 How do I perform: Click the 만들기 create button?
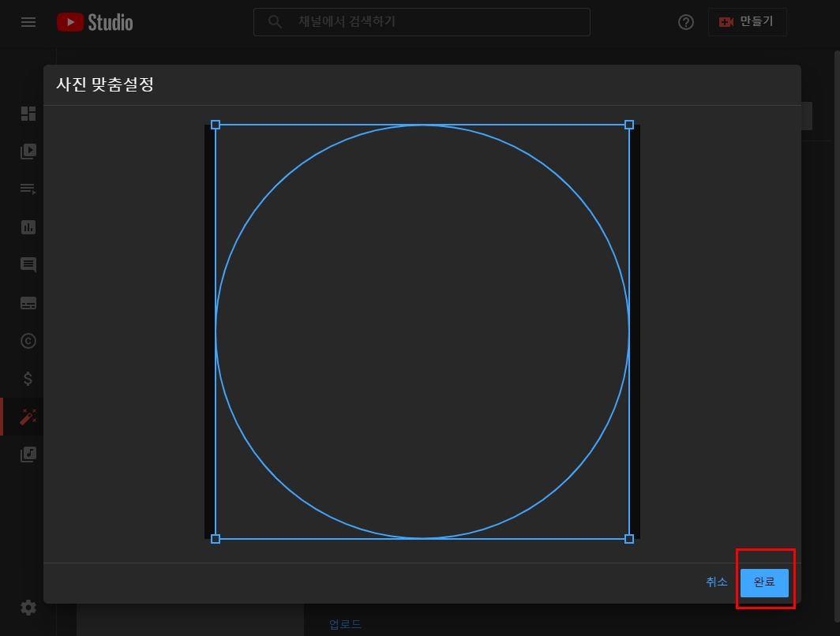point(747,22)
